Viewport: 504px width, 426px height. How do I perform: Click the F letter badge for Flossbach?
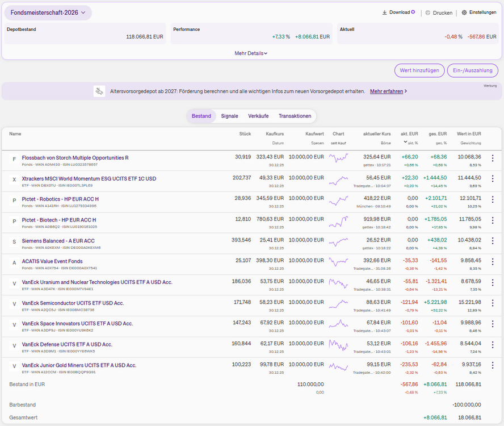(x=14, y=159)
